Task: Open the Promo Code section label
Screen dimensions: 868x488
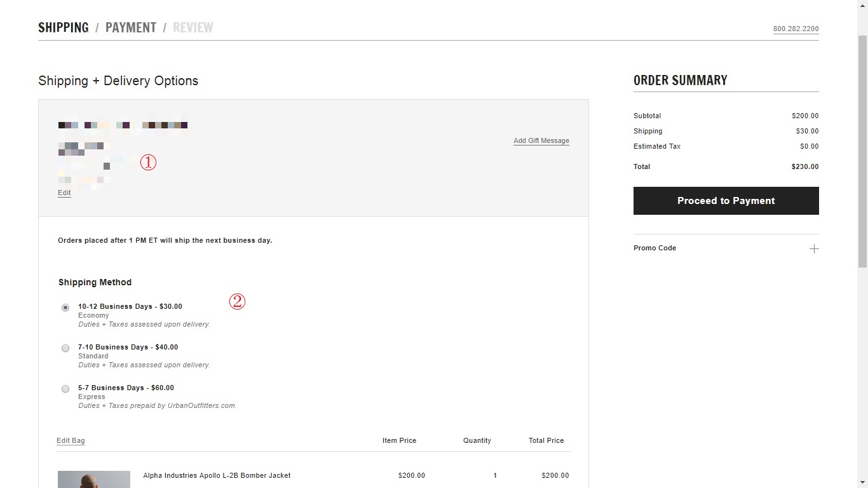Action: [x=654, y=248]
